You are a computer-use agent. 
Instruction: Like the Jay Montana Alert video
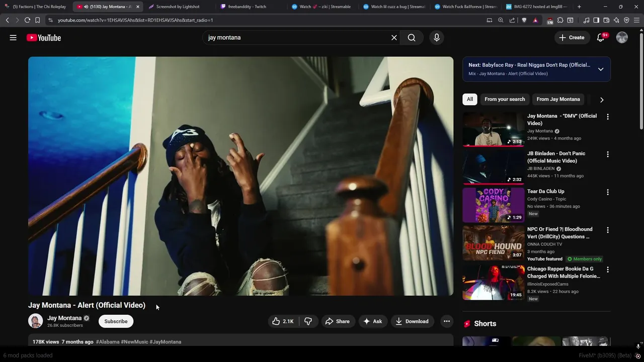point(283,321)
